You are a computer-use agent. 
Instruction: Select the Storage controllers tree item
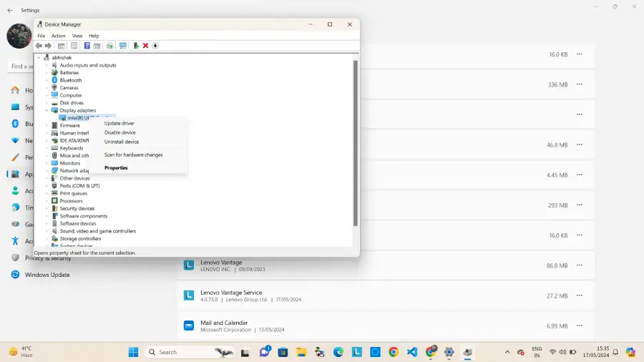pos(80,238)
